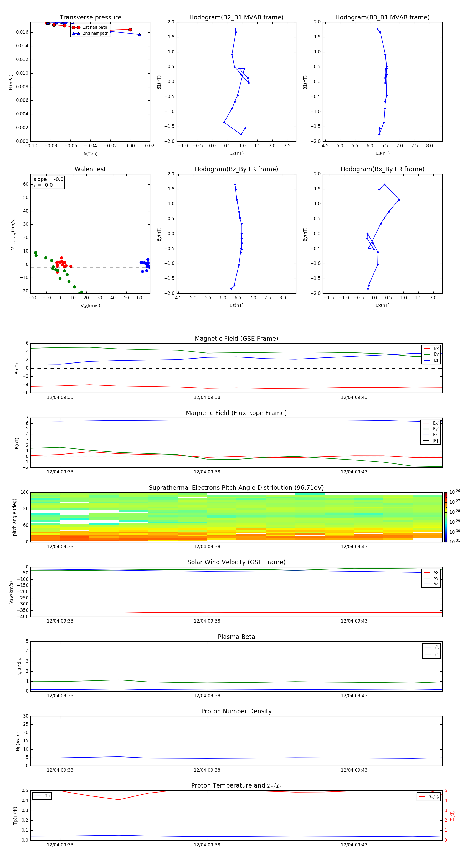The height and width of the screenshot is (868, 473).
Task: Click the Bx(nT) x-axis label
Action: pyautogui.click(x=382, y=305)
